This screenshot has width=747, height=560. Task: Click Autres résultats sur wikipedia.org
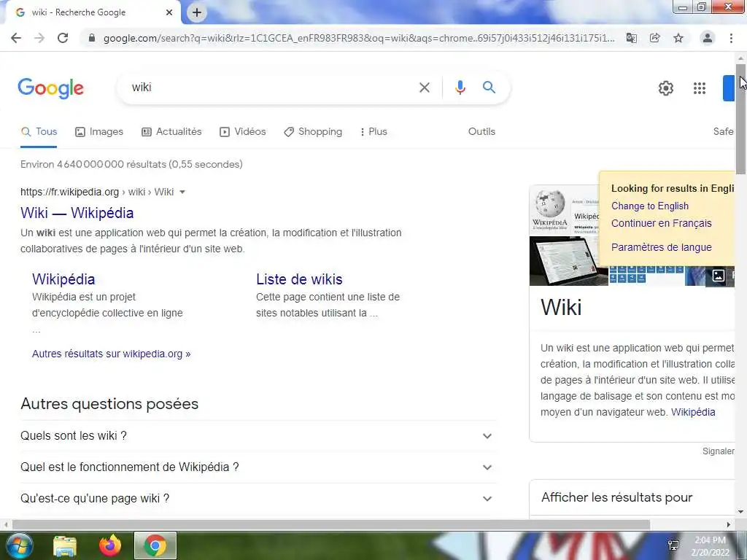111,354
